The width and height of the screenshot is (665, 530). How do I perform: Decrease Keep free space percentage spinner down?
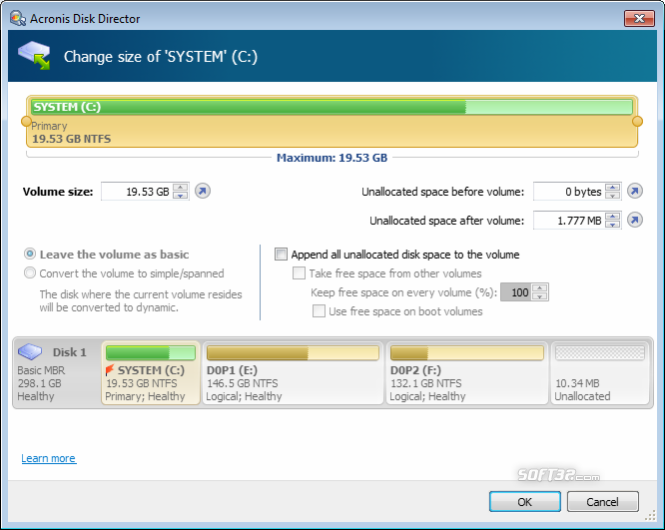click(x=539, y=296)
